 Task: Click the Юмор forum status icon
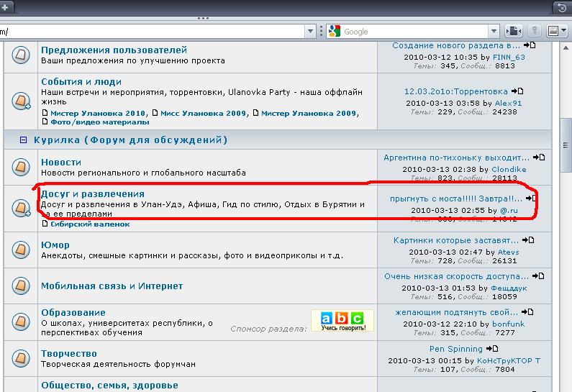[21, 250]
